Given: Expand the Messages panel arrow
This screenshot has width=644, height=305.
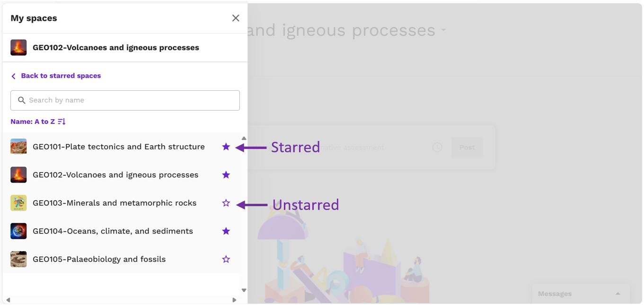Looking at the screenshot, I should point(618,294).
